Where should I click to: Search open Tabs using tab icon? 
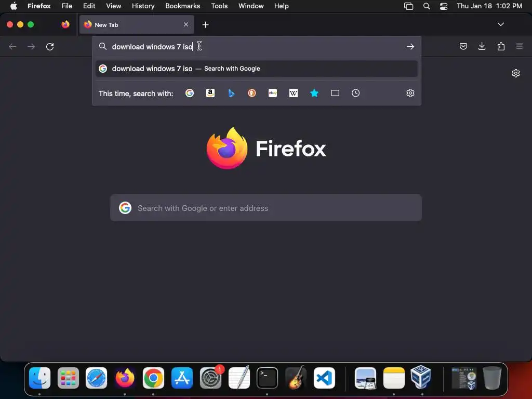(335, 93)
